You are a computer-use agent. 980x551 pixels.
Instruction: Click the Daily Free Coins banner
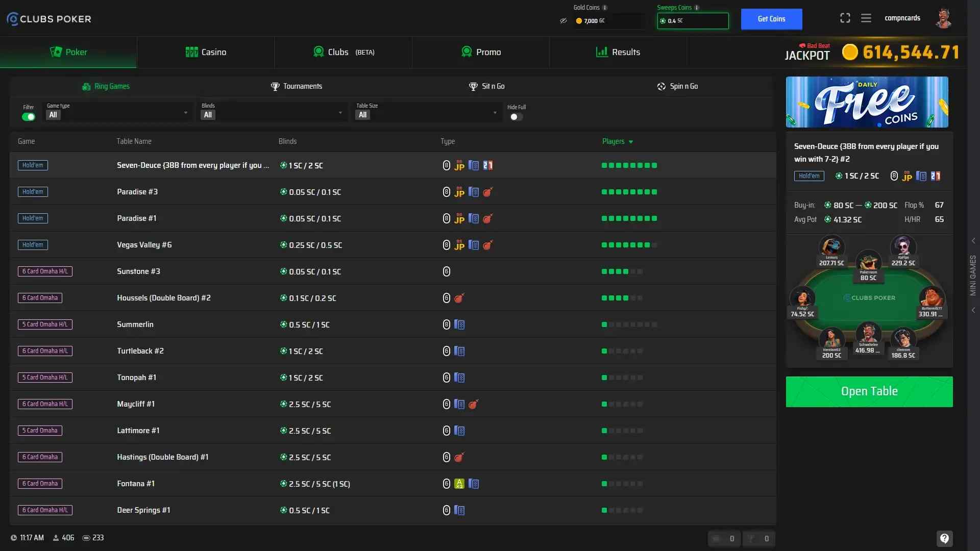(x=867, y=102)
